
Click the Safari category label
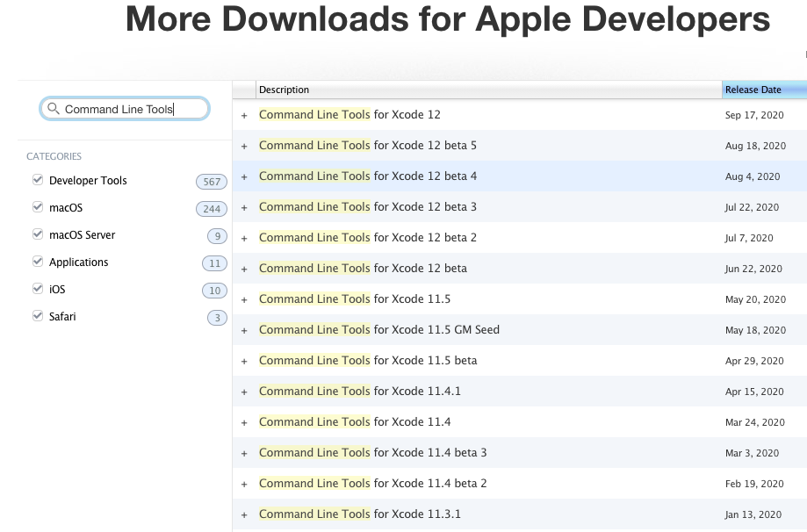(62, 316)
